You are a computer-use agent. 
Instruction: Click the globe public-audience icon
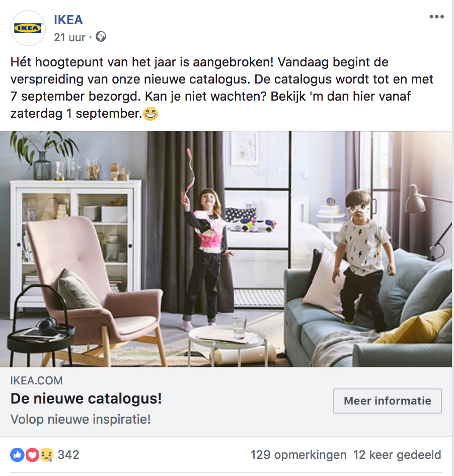[x=101, y=37]
